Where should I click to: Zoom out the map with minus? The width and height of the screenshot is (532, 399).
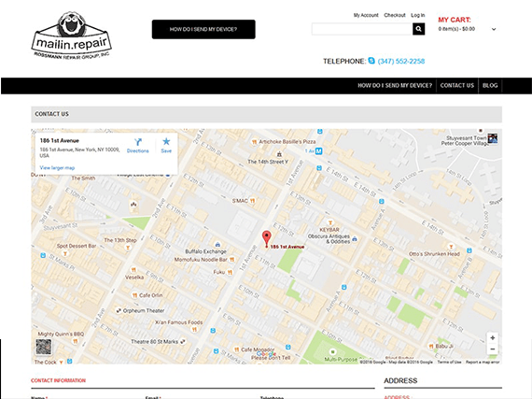[x=493, y=349]
